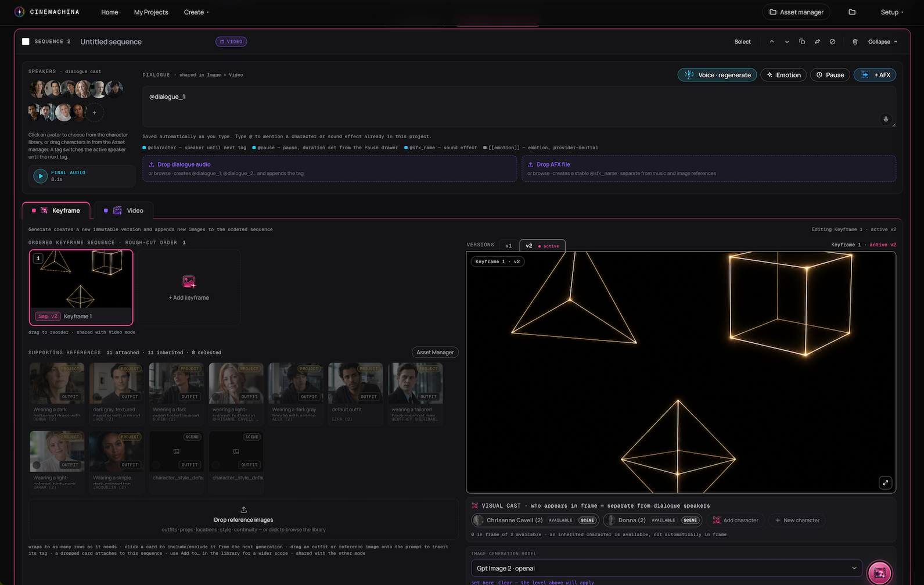The height and width of the screenshot is (585, 924).
Task: Click the image placeholder on first scene card
Action: pyautogui.click(x=177, y=451)
